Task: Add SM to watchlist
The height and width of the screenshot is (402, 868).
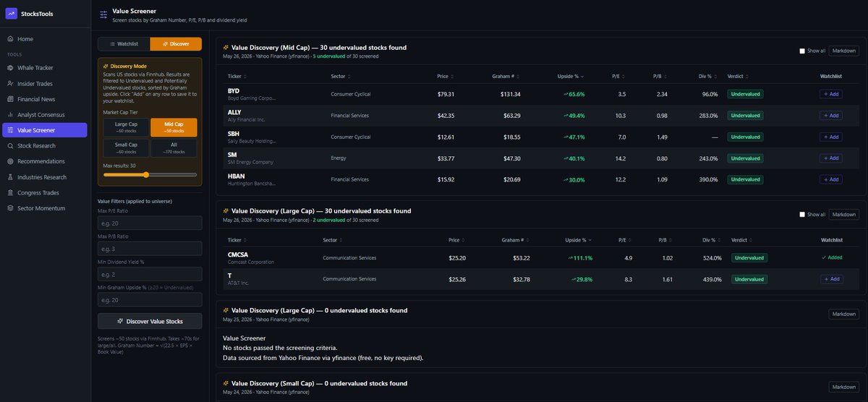Action: 831,158
